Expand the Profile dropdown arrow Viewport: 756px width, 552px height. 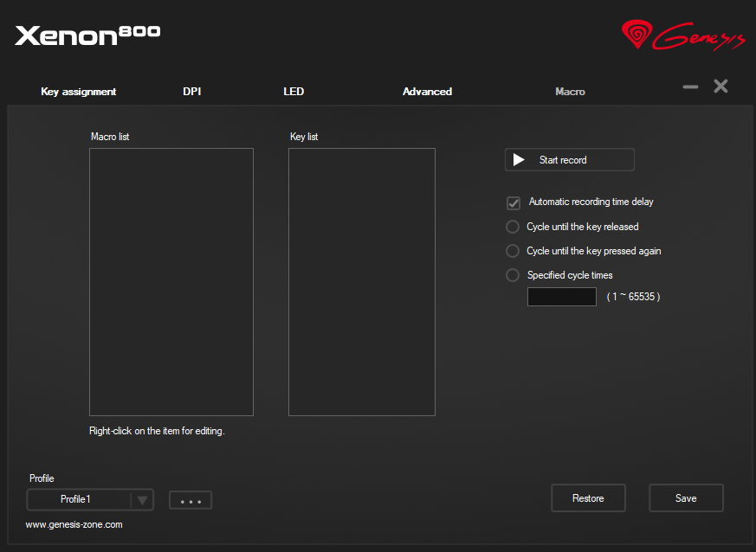pos(143,500)
